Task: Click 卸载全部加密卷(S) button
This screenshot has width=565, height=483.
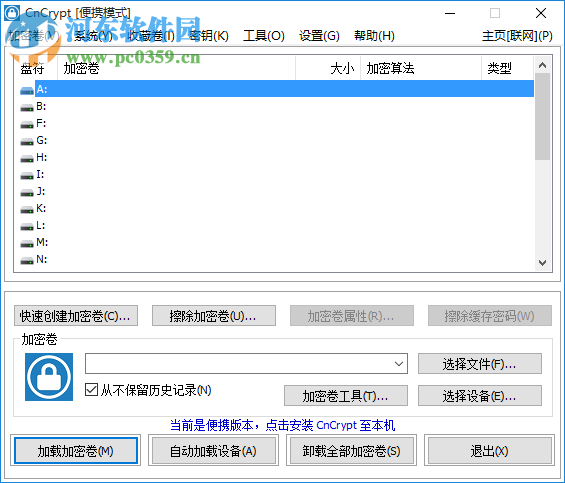Action: (x=351, y=451)
